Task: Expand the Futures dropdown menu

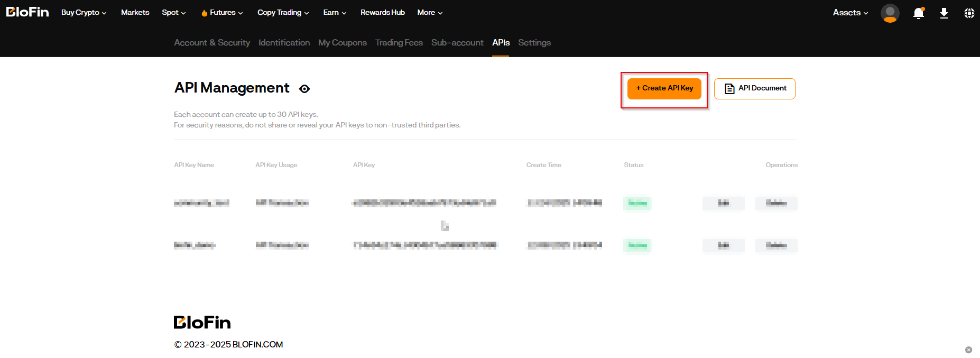Action: click(x=222, y=13)
